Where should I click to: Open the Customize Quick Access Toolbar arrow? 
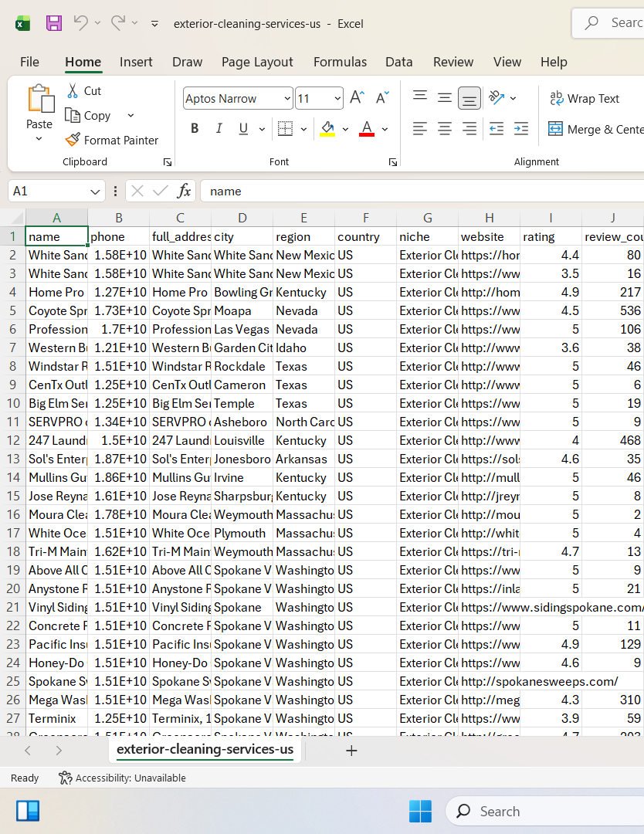pos(154,23)
